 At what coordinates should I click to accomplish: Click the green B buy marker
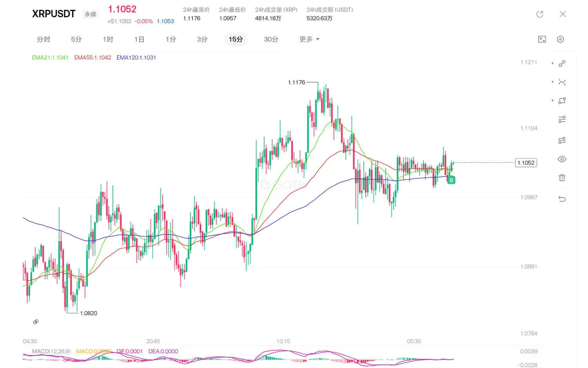[x=451, y=180]
